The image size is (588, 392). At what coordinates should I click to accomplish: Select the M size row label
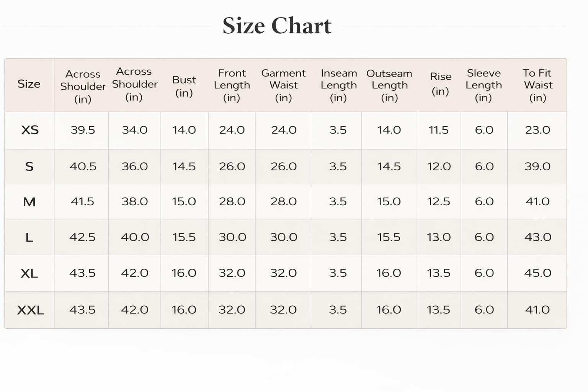(x=29, y=202)
